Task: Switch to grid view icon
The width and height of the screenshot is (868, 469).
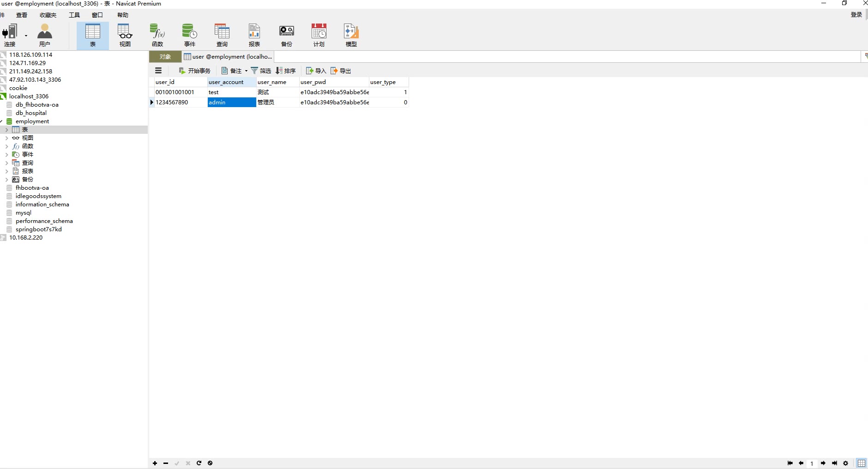Action: (862, 463)
